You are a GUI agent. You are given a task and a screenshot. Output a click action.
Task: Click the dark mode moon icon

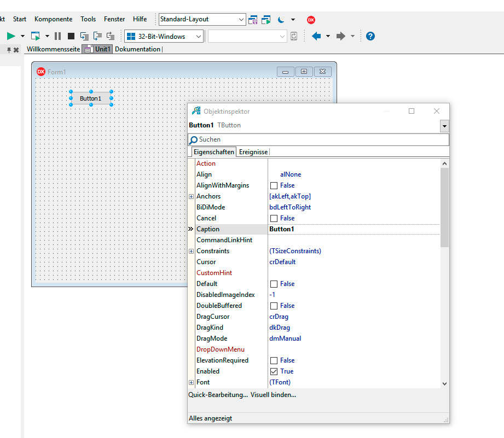281,20
